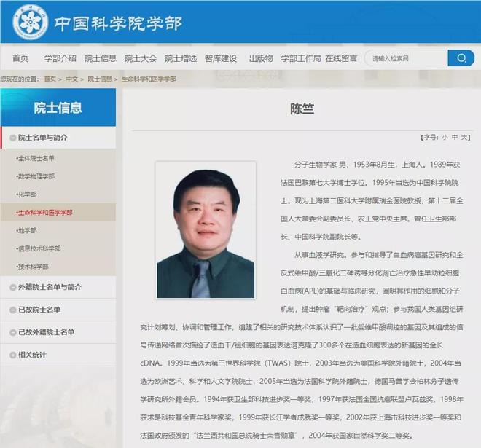The width and height of the screenshot is (481, 448).
Task: Select the 院士信息 navigation item
Action: coord(101,58)
